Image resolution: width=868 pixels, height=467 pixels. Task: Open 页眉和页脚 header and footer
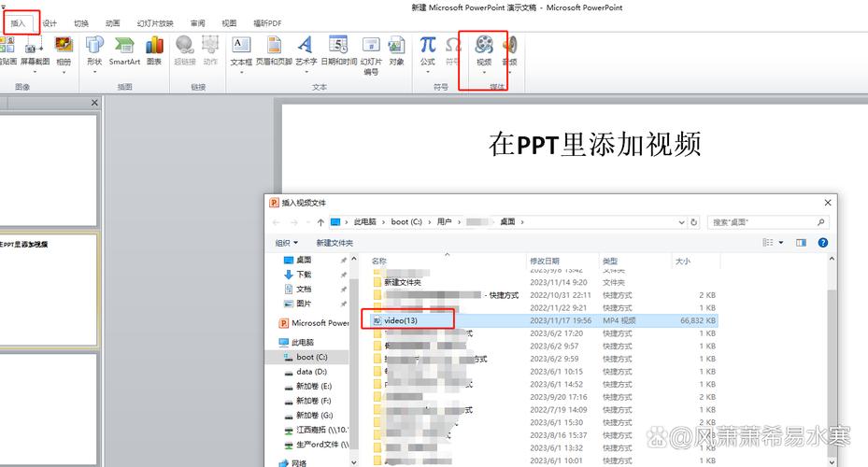click(x=274, y=50)
